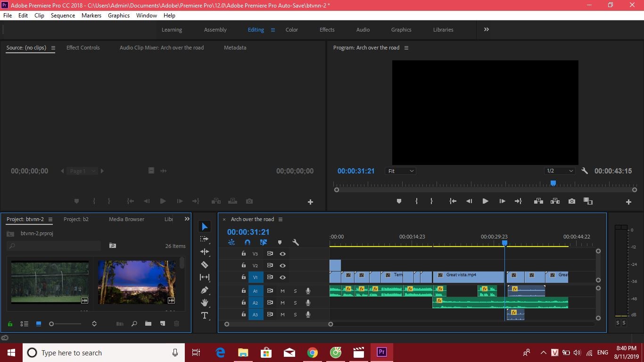Image resolution: width=644 pixels, height=362 pixels.
Task: Mute track A1
Action: coord(282,291)
